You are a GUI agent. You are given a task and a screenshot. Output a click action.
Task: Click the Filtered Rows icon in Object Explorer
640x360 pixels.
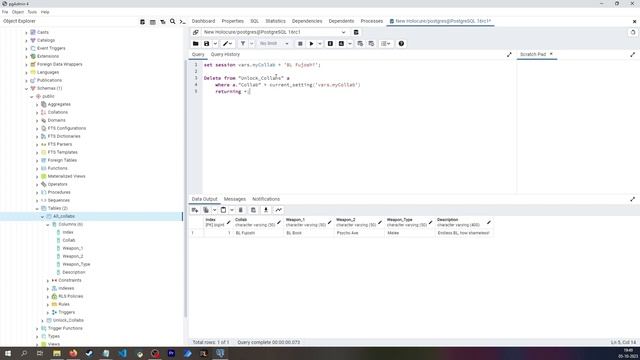163,22
